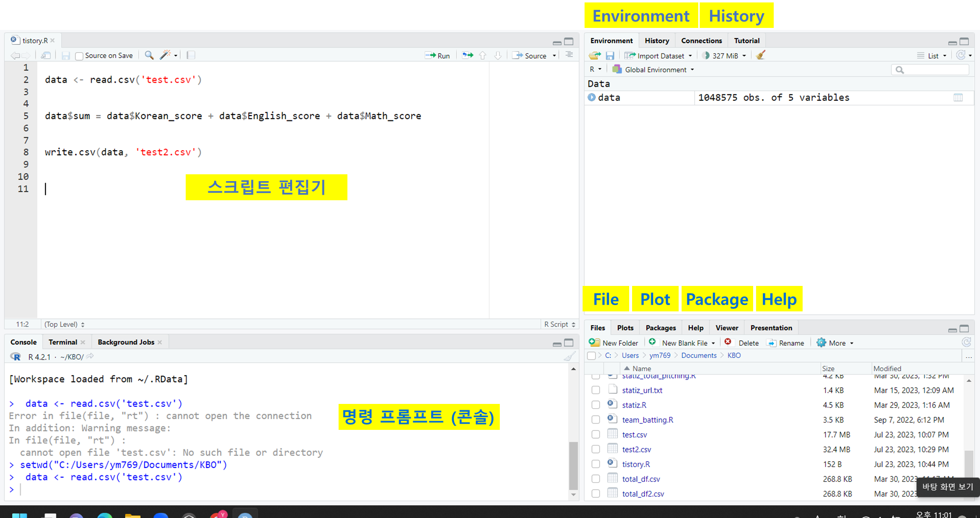Image resolution: width=980 pixels, height=518 pixels.
Task: Toggle the Source on Save checkbox
Action: (79, 56)
